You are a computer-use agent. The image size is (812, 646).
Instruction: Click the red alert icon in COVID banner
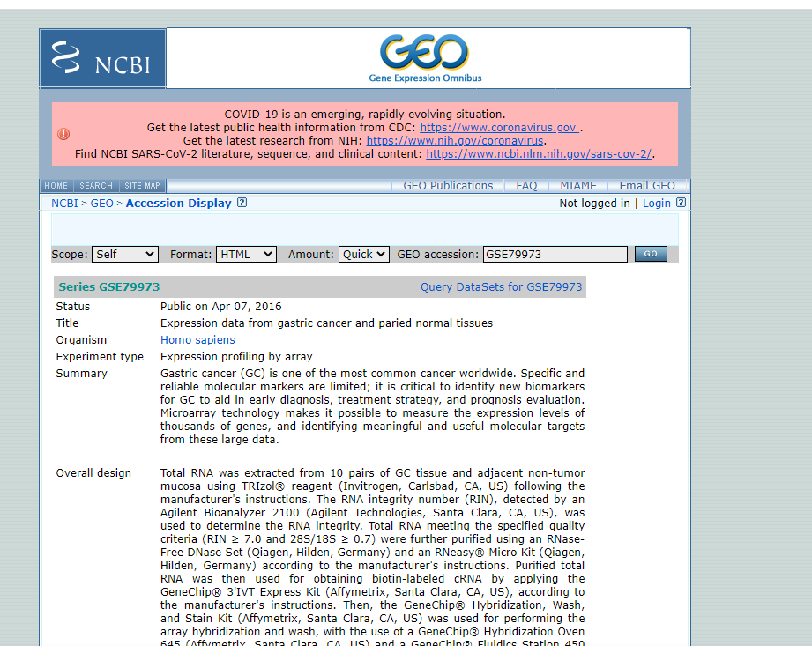click(x=62, y=134)
